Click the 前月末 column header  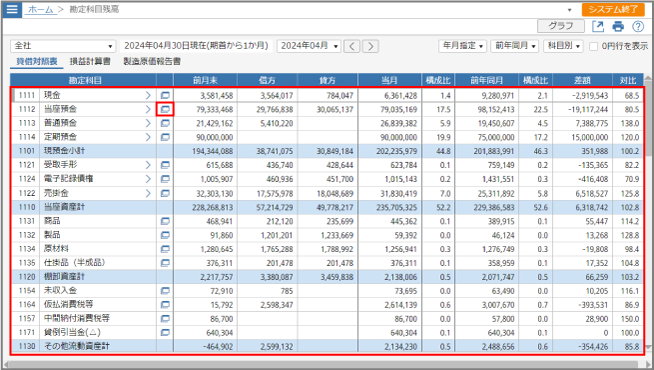(x=205, y=80)
